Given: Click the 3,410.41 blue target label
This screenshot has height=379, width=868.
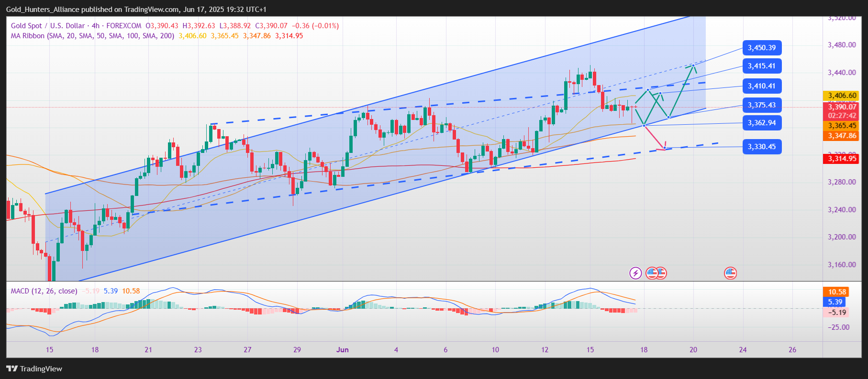Looking at the screenshot, I should [762, 86].
